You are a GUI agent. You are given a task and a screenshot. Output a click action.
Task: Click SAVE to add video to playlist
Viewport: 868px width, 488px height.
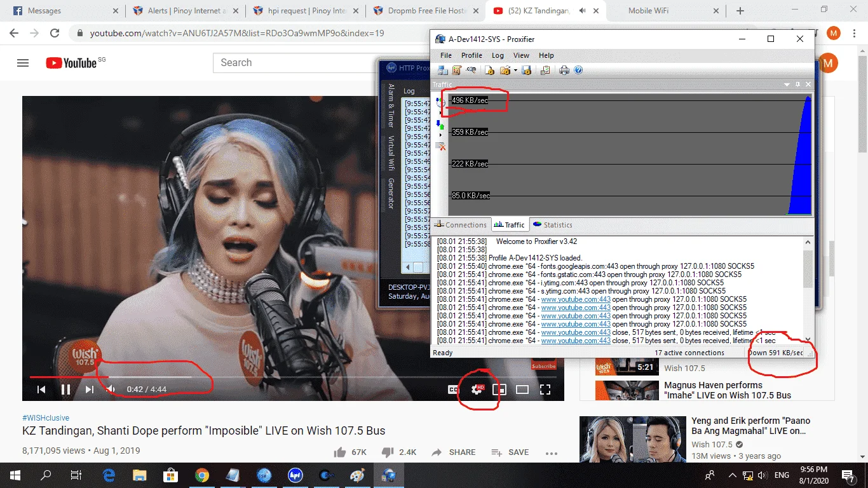[x=510, y=452]
